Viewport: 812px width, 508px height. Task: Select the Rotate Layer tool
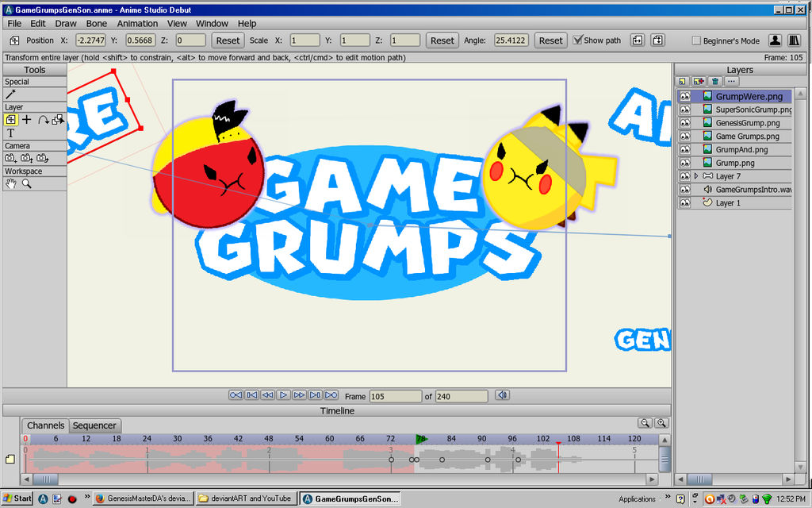43,120
